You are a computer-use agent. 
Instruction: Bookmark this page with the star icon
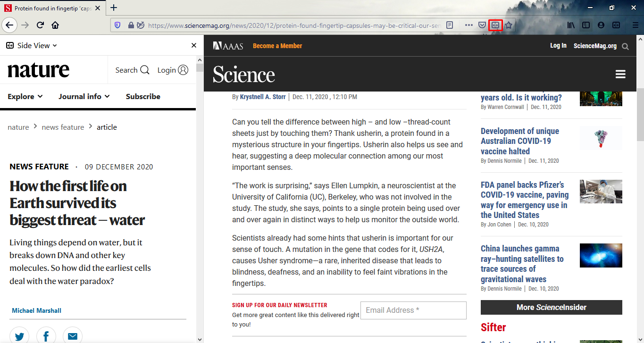point(509,25)
